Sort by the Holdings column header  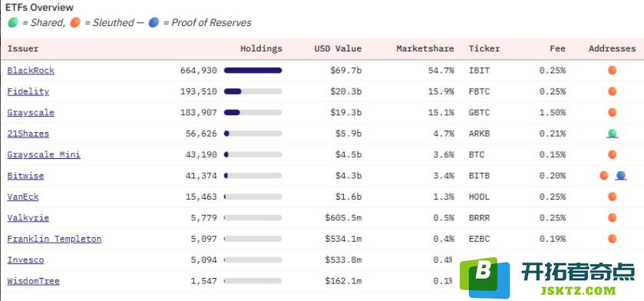261,48
